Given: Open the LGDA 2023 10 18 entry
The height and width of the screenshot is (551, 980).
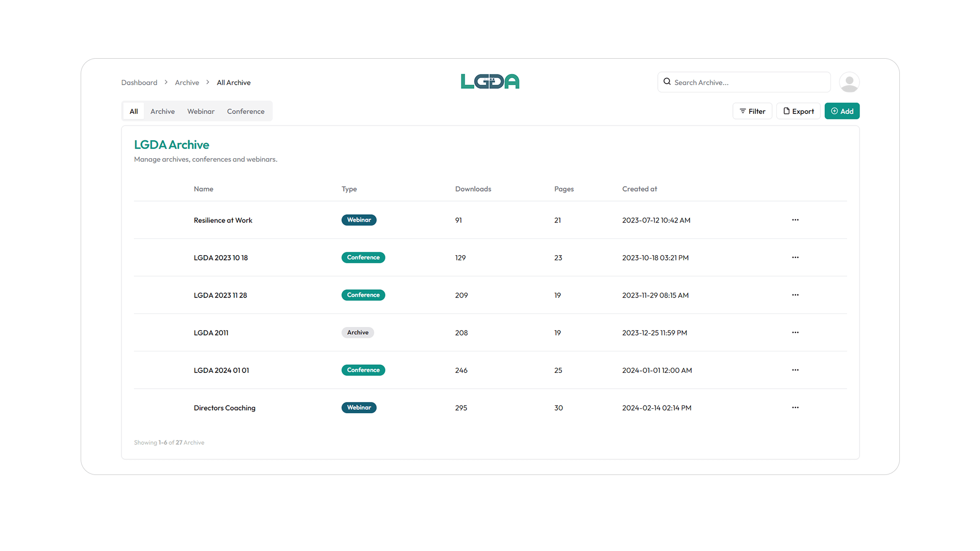Looking at the screenshot, I should (220, 258).
